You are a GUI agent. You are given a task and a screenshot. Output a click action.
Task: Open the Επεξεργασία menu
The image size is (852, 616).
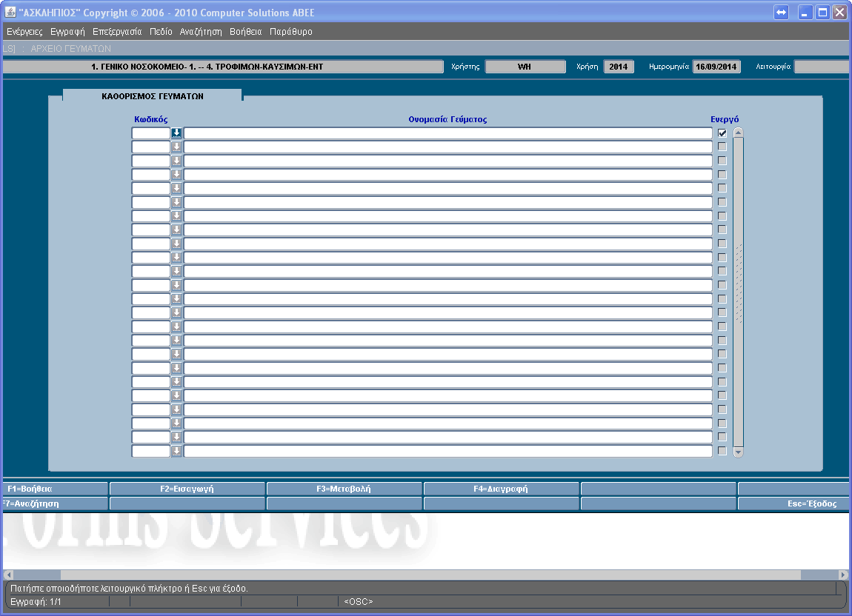tap(117, 32)
